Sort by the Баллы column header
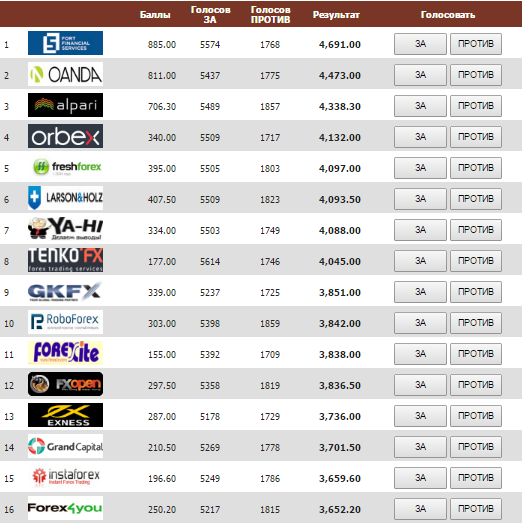 [155, 15]
